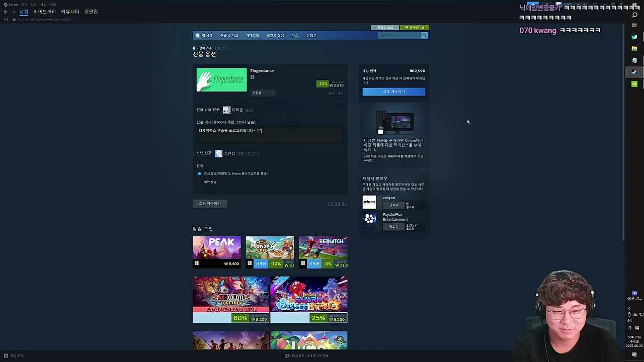Open the Steam logo menu
The height and width of the screenshot is (362, 644).
tap(10, 5)
